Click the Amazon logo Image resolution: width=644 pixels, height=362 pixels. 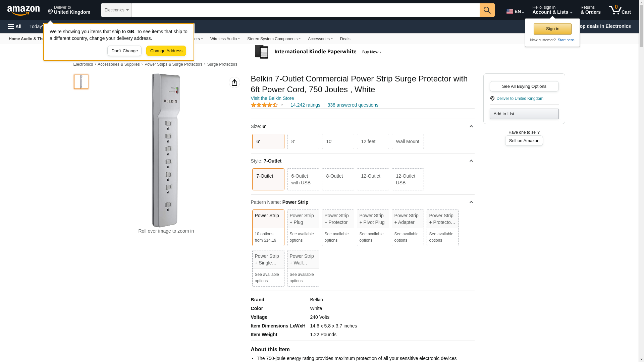click(23, 10)
